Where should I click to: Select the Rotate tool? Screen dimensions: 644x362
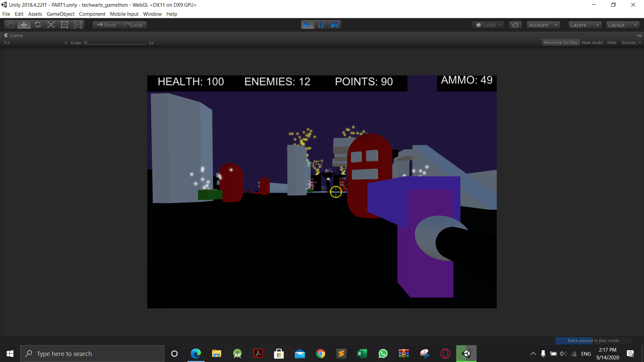pos(38,25)
